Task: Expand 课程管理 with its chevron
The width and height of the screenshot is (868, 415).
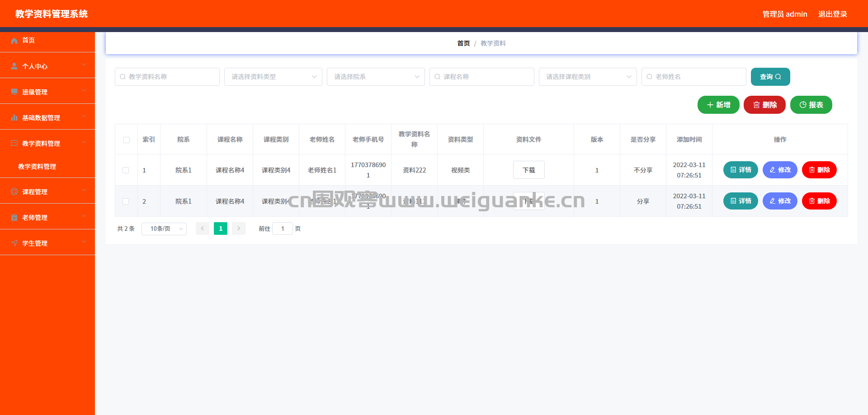Action: pyautogui.click(x=84, y=191)
